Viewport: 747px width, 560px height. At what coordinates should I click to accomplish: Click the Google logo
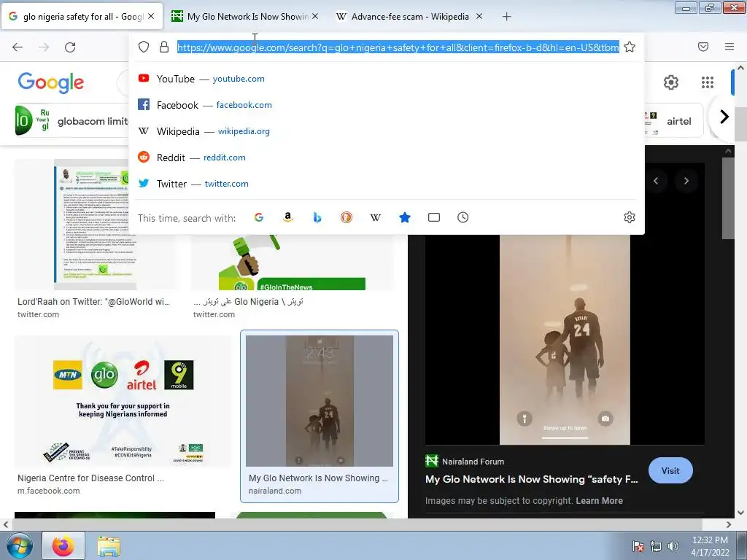click(51, 83)
